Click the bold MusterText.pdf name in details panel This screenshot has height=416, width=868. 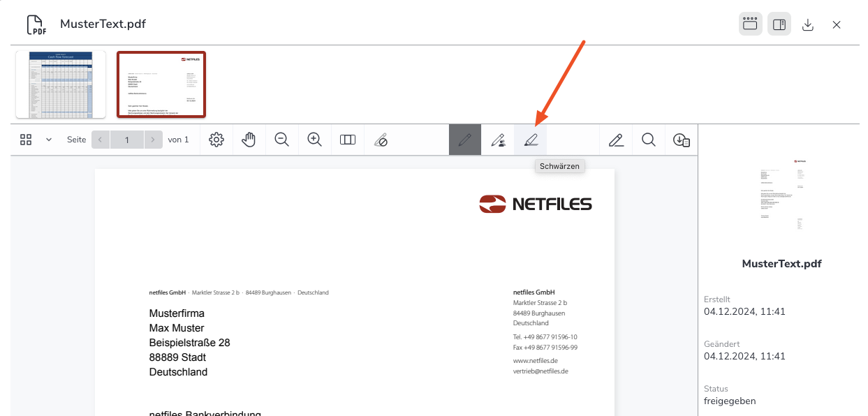[781, 264]
